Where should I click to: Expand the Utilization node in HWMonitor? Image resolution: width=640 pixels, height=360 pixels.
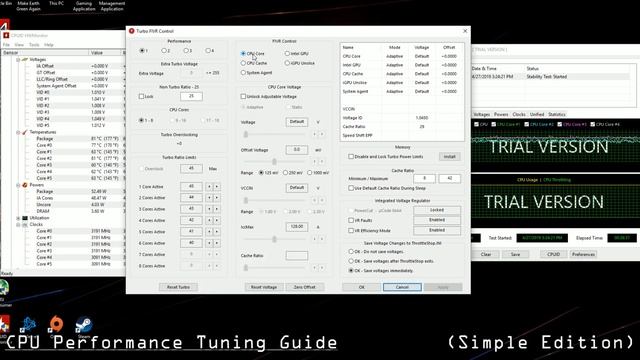pos(18,218)
